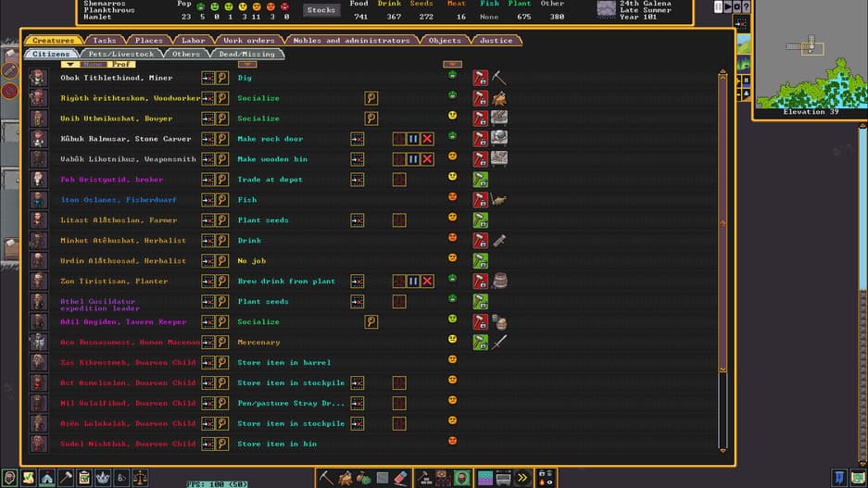Screen dimensions: 868x488
Task: Select the chop trees designation tool
Action: tap(345, 478)
